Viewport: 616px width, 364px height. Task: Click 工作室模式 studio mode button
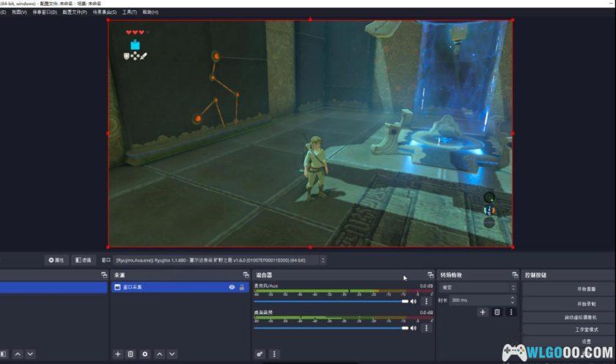coord(568,330)
